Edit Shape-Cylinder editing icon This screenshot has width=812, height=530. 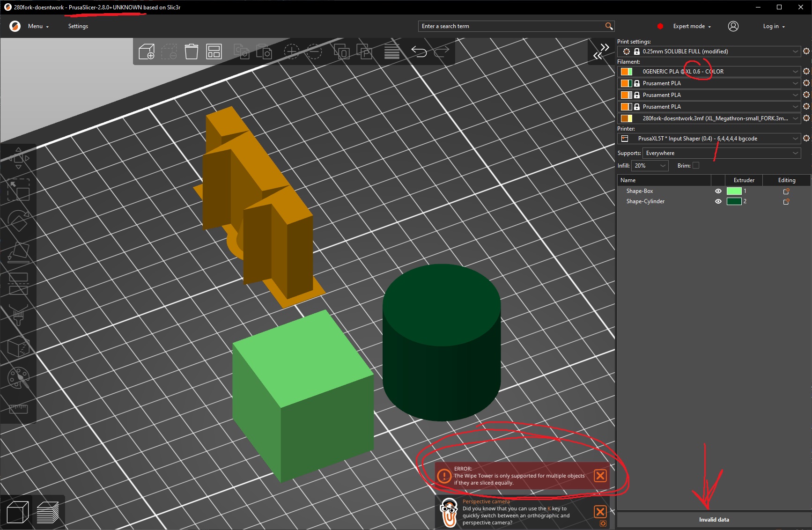coord(786,201)
